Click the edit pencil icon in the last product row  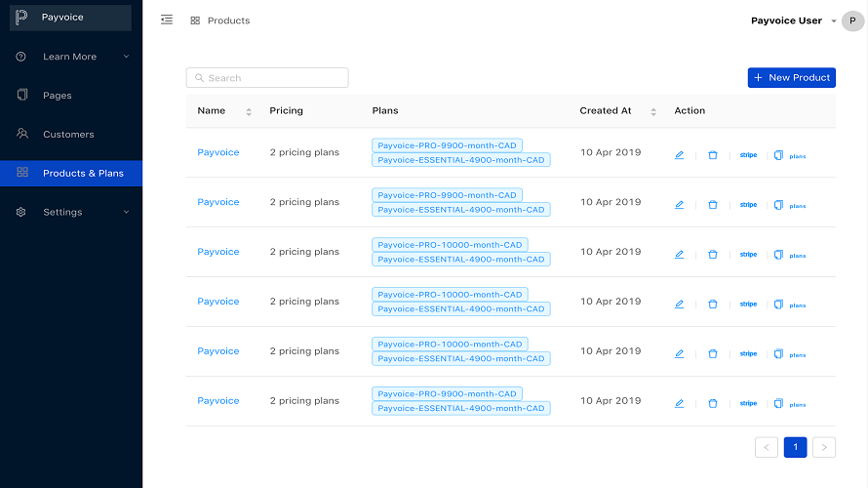tap(680, 403)
